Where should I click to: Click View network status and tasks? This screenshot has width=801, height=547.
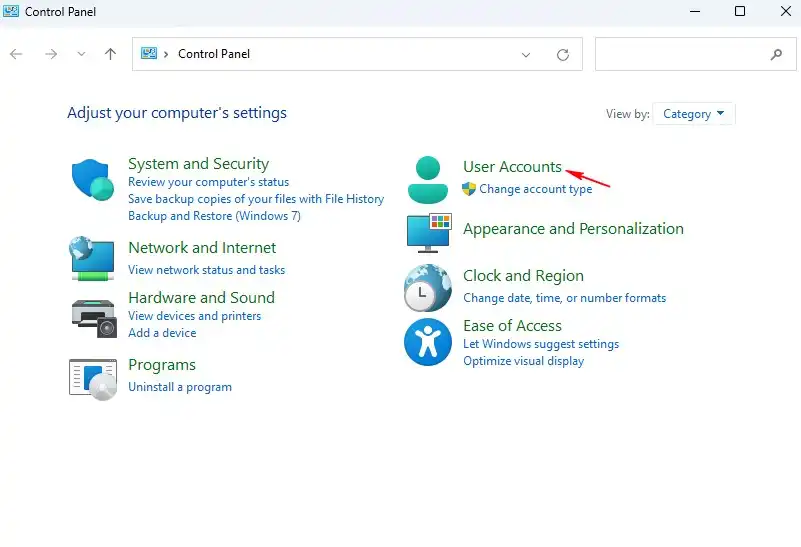(x=206, y=270)
